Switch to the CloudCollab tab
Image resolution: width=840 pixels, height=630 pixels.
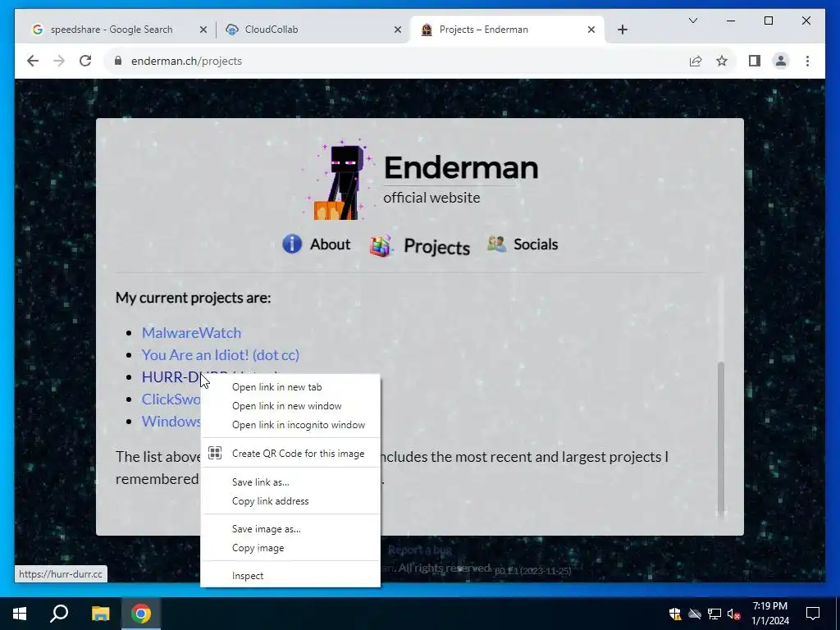point(311,30)
